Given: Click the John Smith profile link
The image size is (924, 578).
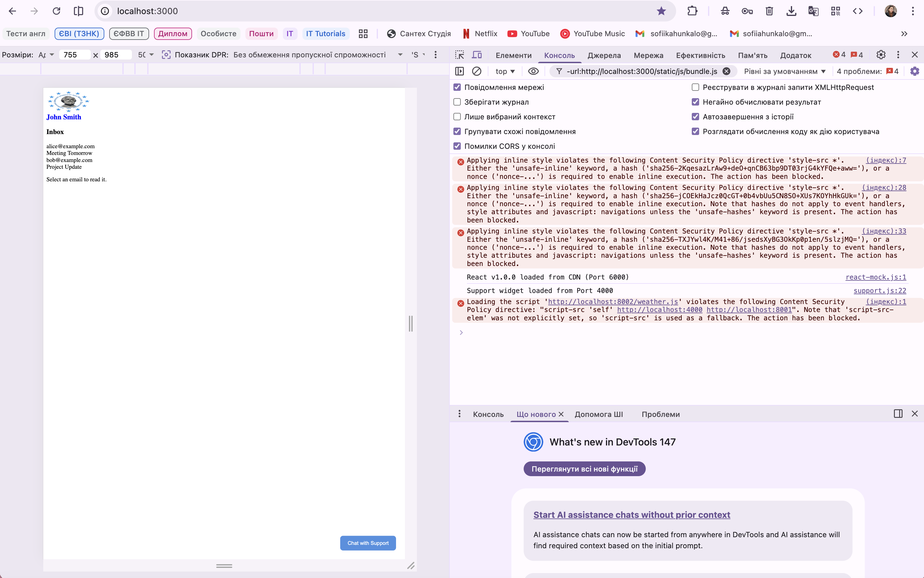Looking at the screenshot, I should [x=64, y=117].
